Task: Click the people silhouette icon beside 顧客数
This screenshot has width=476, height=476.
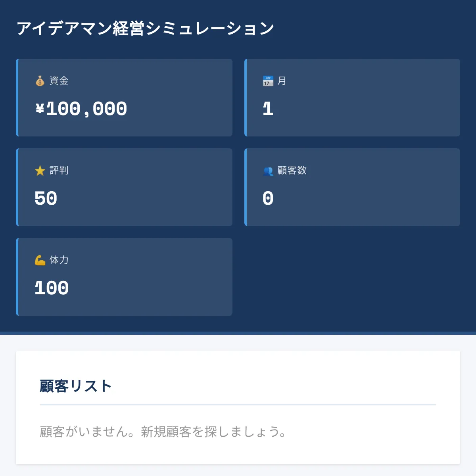Action: point(268,171)
